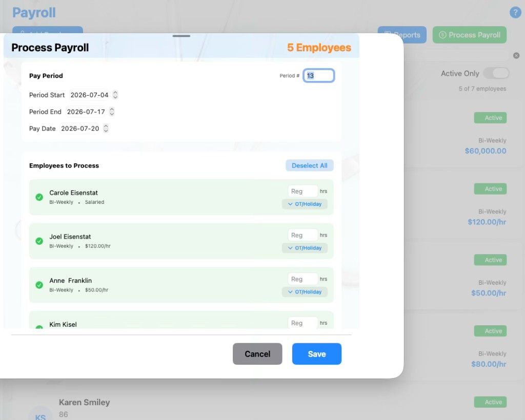Click Karen Smiley in the background employee list
Viewport: 525px width, 420px height.
click(85, 402)
